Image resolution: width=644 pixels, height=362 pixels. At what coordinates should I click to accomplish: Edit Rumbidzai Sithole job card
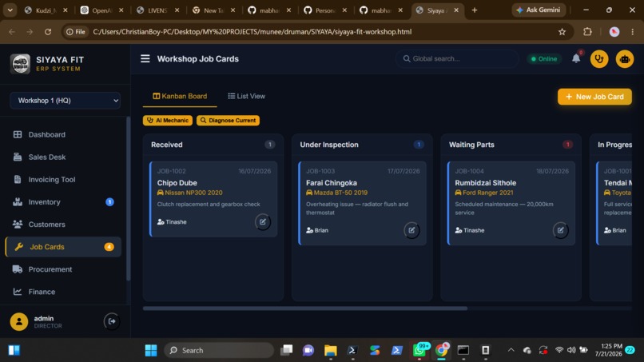tap(560, 230)
